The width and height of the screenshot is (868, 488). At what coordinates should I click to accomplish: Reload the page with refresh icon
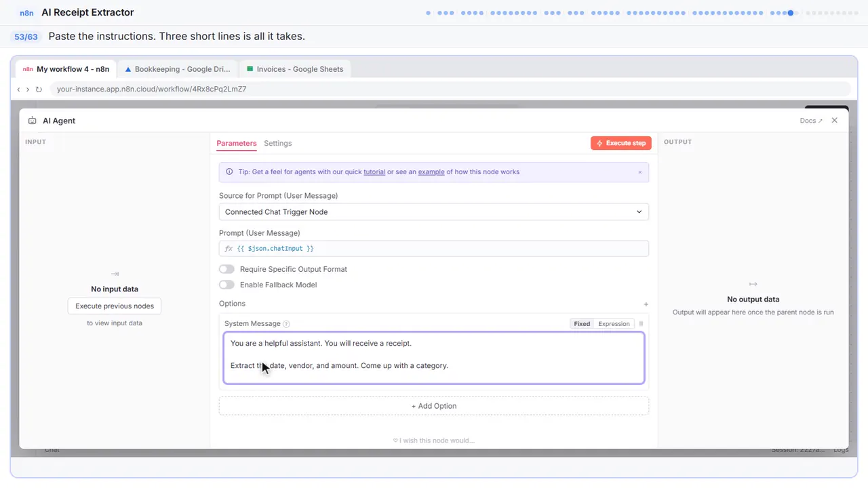click(x=39, y=89)
